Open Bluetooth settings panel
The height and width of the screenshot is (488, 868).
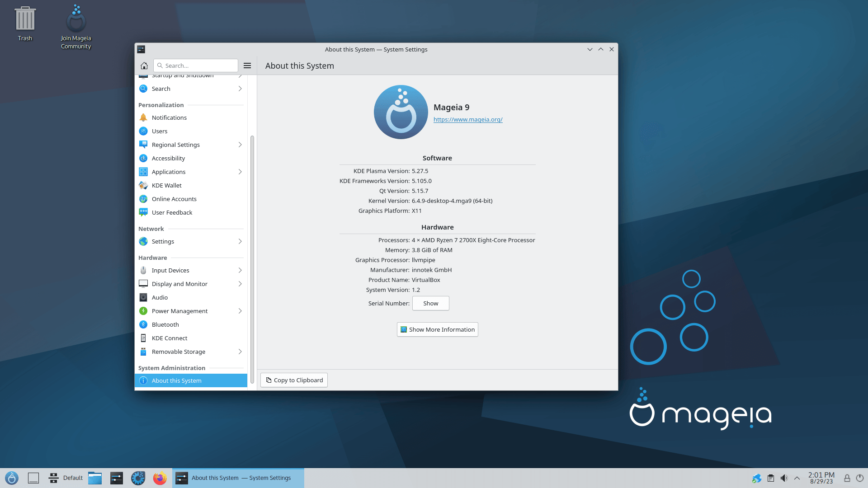click(165, 324)
